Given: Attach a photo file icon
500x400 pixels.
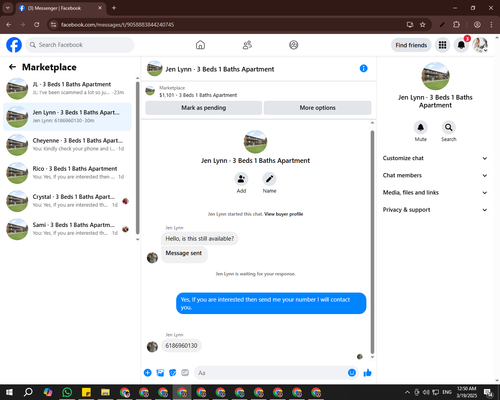Looking at the screenshot, I should 160,373.
